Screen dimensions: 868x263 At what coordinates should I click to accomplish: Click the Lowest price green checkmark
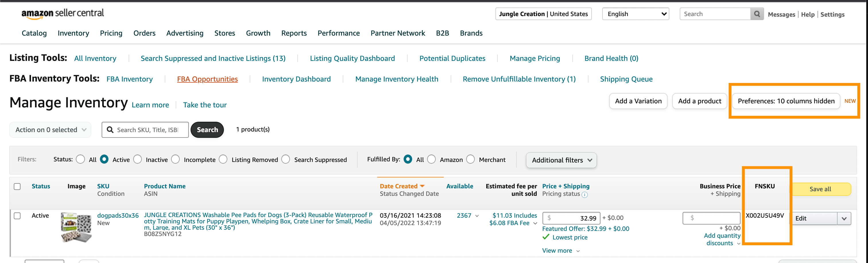(546, 237)
